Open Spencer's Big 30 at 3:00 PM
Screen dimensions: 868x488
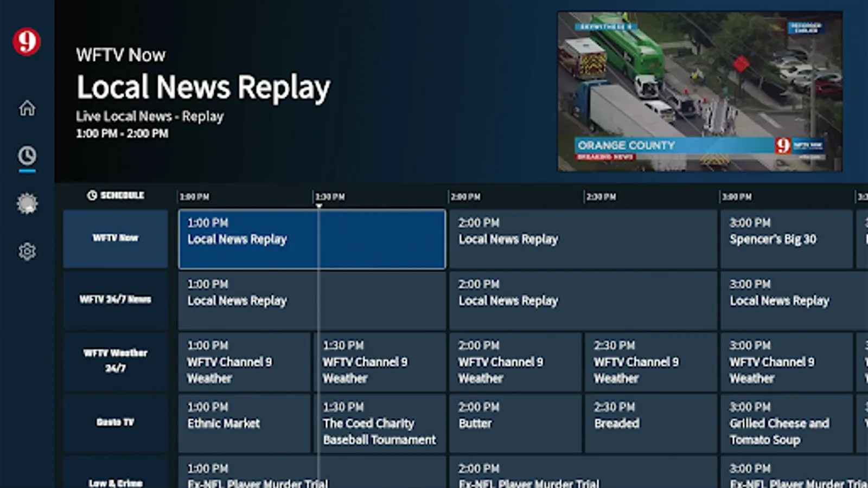pos(787,239)
